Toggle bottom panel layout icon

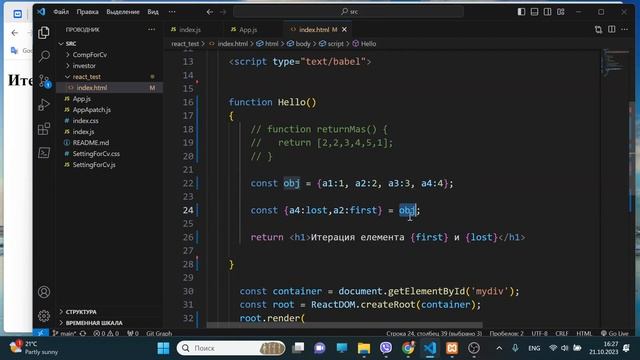(x=534, y=12)
